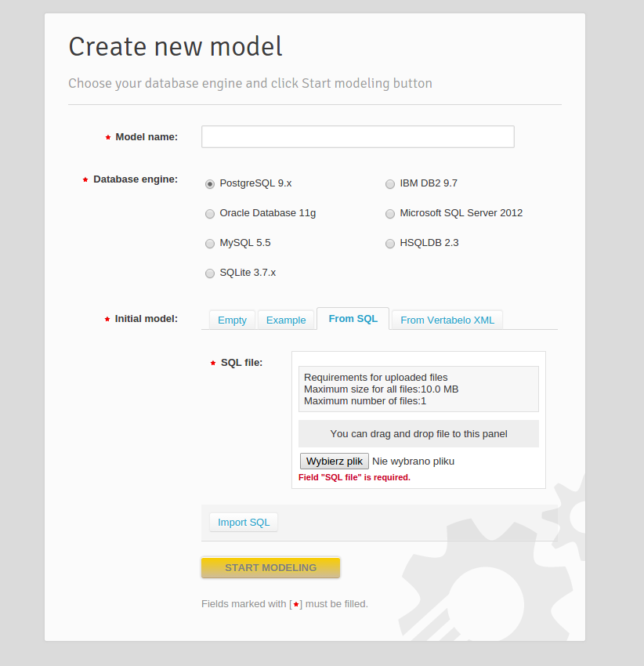Click 'Maximum number of files:1' text
Screen dimensions: 644x666
[365, 401]
